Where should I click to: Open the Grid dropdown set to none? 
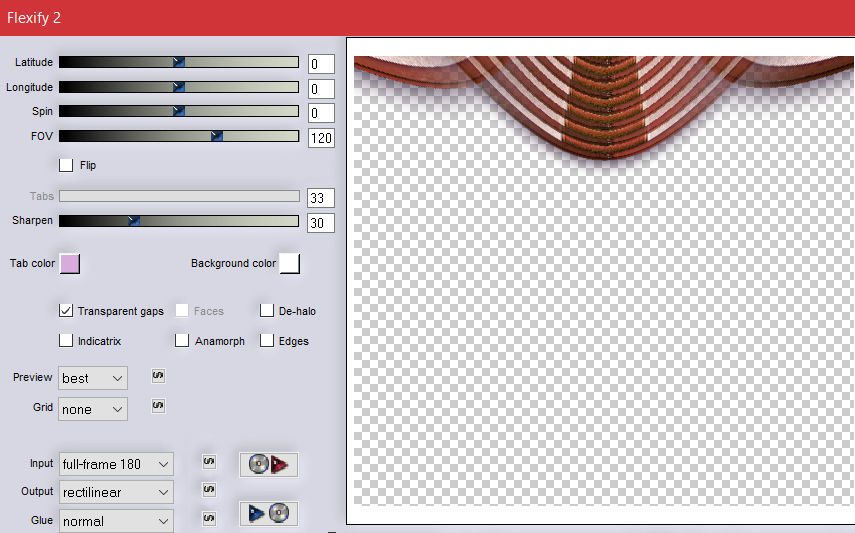coord(93,409)
